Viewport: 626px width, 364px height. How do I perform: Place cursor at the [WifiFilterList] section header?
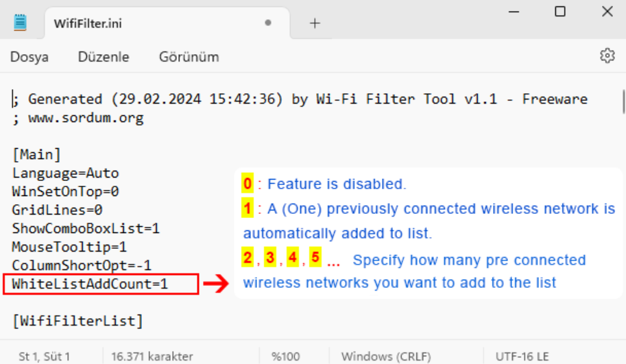[x=78, y=321]
